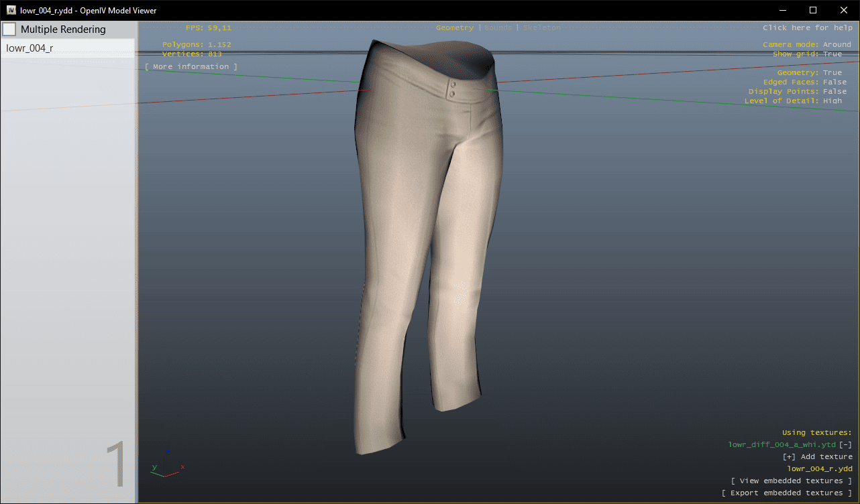Screen dimensions: 860x504
Task: Toggle Geometry display True value
Action: [832, 73]
